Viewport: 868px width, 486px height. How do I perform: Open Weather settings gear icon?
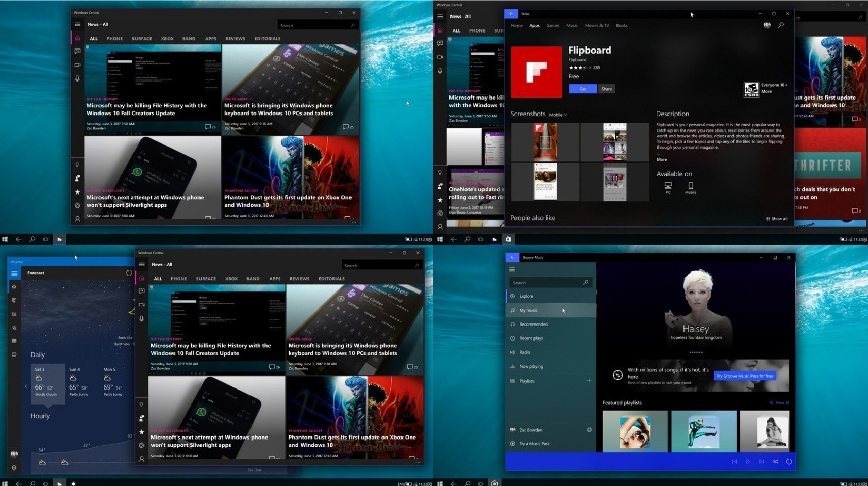14,468
